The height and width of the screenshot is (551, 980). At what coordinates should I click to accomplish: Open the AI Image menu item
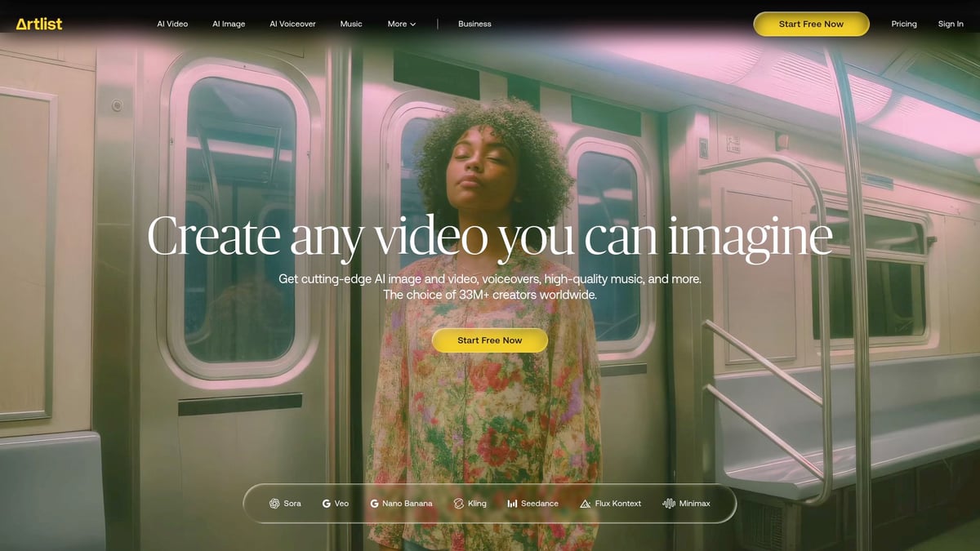(x=229, y=24)
